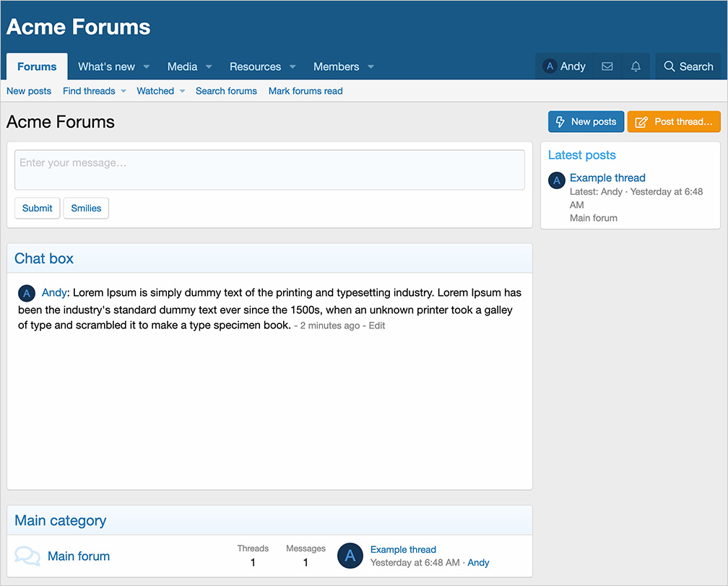728x586 pixels.
Task: Open Andy's account menu in the navigation bar
Action: point(565,66)
